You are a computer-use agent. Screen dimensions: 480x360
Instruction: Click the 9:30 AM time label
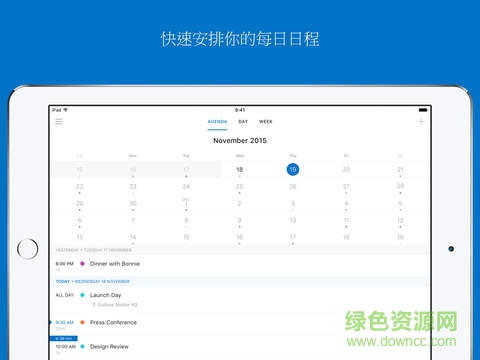tap(64, 322)
